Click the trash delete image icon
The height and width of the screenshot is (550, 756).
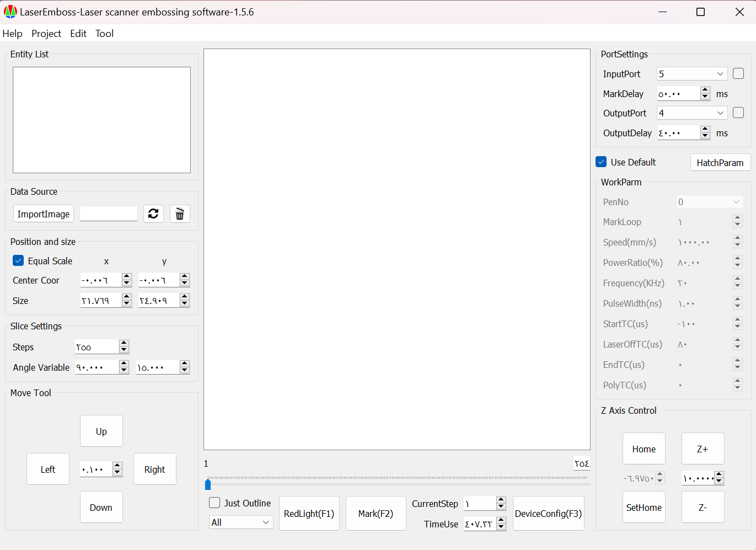point(180,213)
